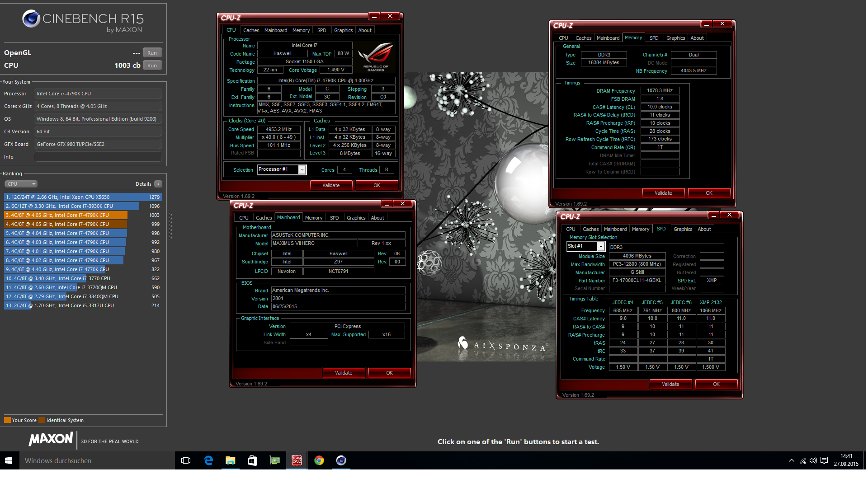This screenshot has width=868, height=488.
Task: Open Graphics tab in Memory window
Action: [675, 38]
